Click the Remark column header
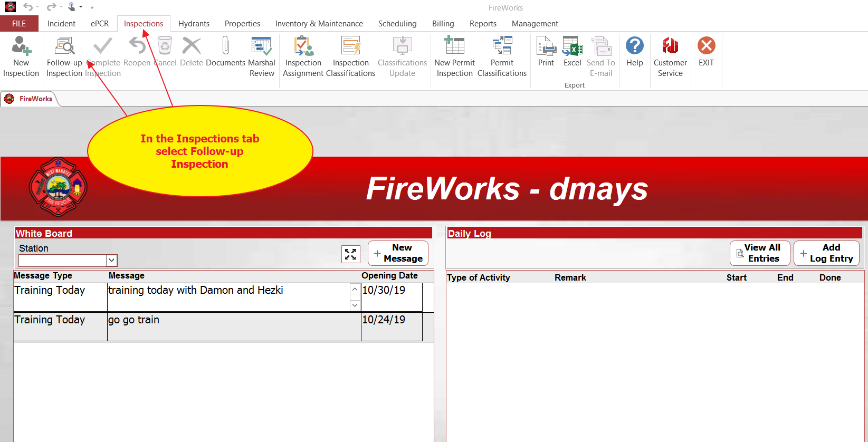The height and width of the screenshot is (442, 868). 570,277
